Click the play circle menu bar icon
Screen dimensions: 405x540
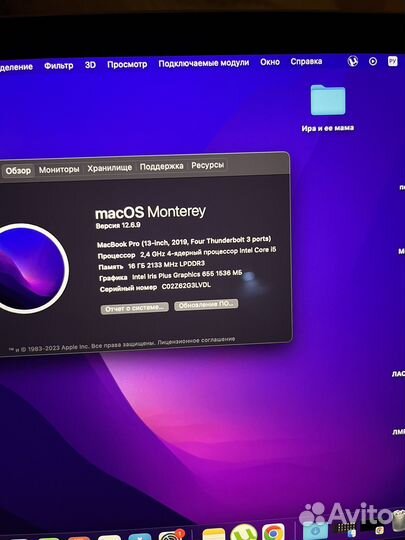click(373, 61)
